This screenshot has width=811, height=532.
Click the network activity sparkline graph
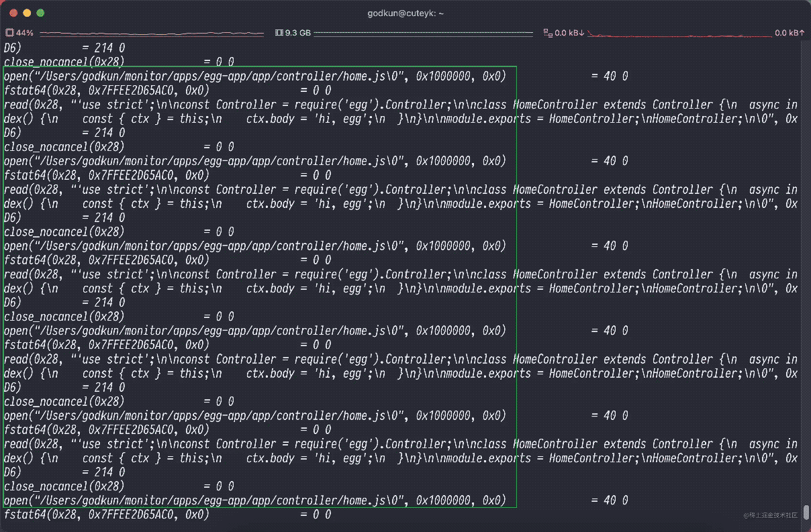(x=679, y=33)
